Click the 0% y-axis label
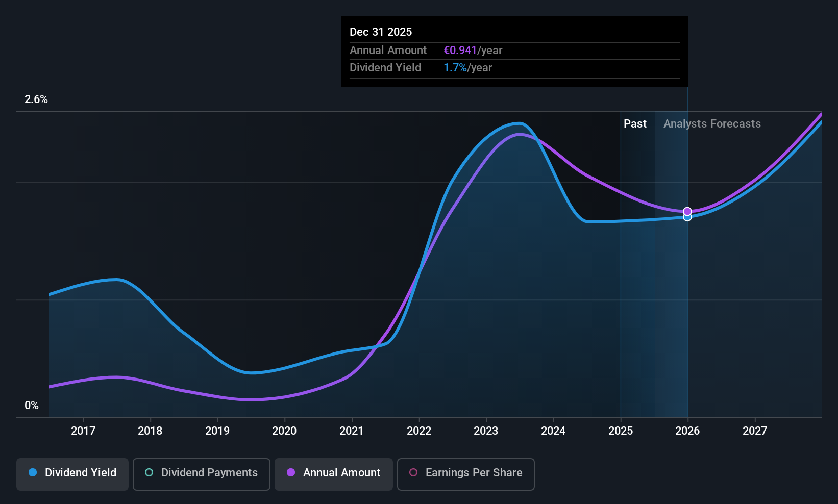Image resolution: width=838 pixels, height=504 pixels. [x=32, y=406]
